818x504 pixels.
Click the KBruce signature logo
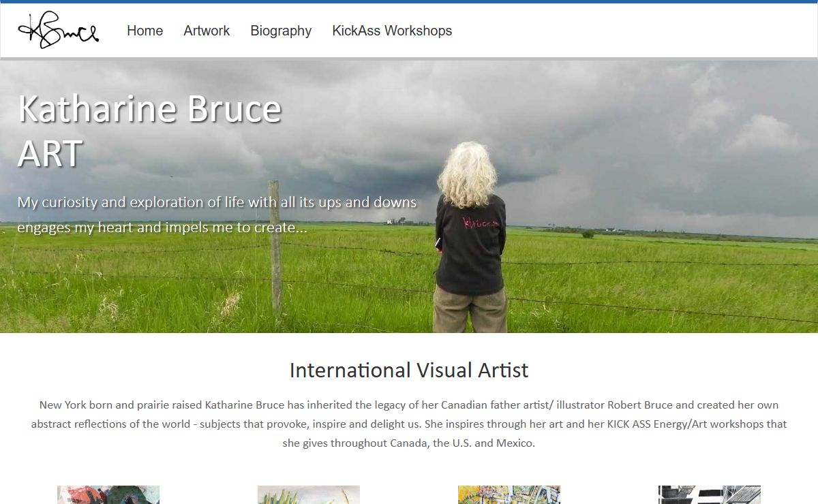point(58,31)
